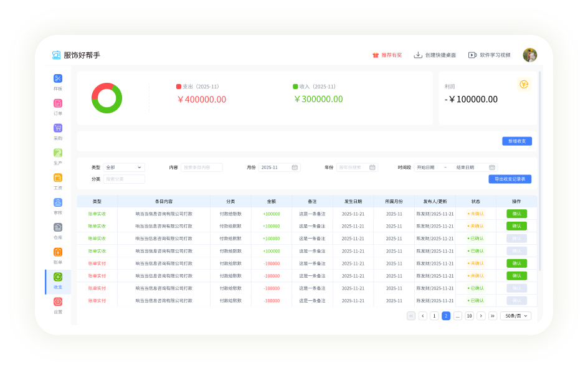Click the expense-income donut chart
Image resolution: width=588 pixels, height=370 pixels.
tap(107, 98)
